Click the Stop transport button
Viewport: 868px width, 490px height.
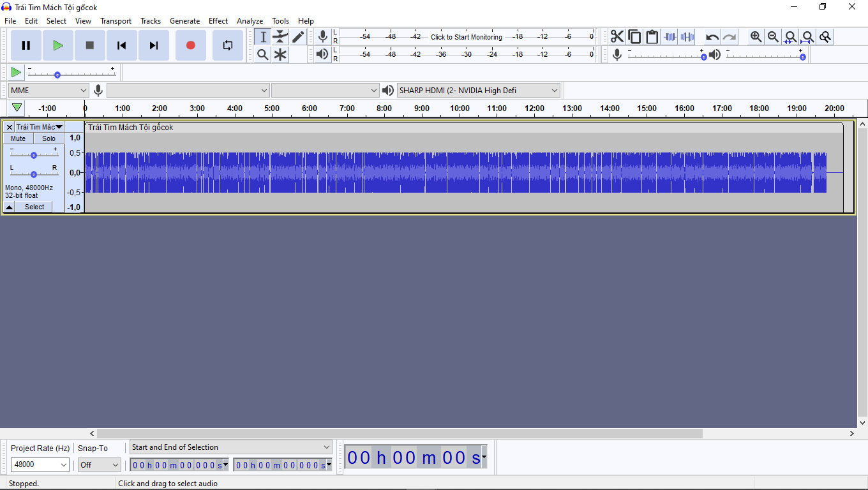tap(90, 45)
